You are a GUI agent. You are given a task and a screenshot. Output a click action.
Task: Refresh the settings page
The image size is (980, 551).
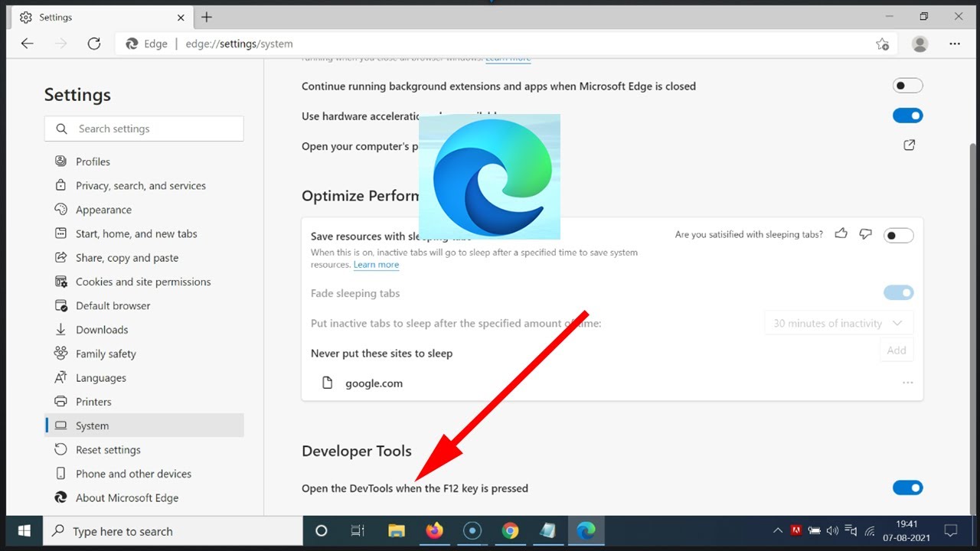coord(94,44)
